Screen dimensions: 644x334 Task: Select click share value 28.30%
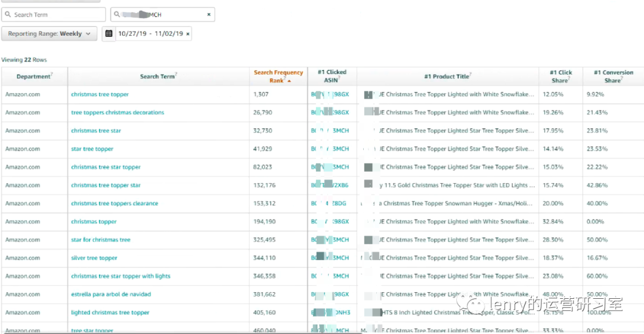[x=553, y=240]
